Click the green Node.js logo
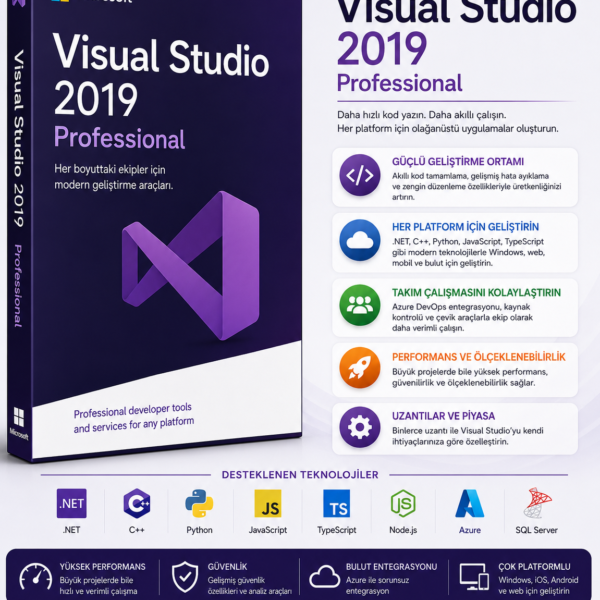 point(403,503)
